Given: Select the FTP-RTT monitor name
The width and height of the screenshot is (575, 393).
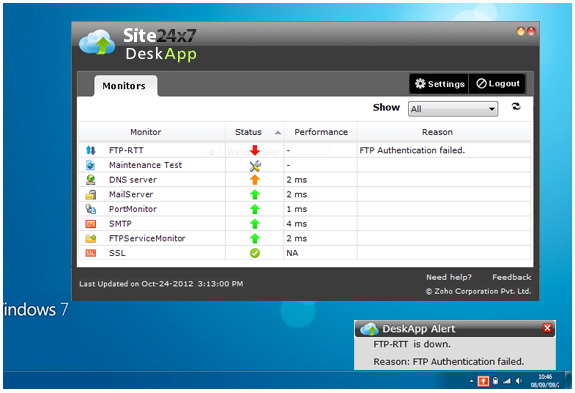Looking at the screenshot, I should coord(126,150).
